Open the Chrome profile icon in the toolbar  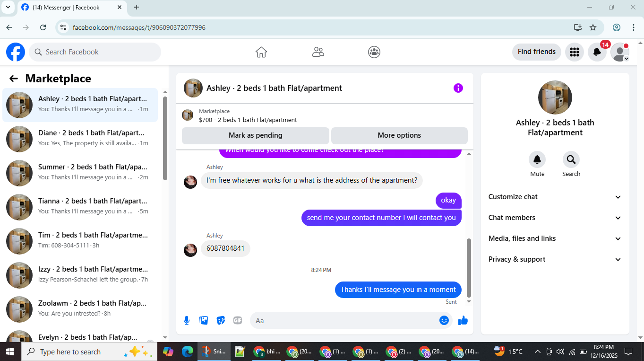coord(617,27)
